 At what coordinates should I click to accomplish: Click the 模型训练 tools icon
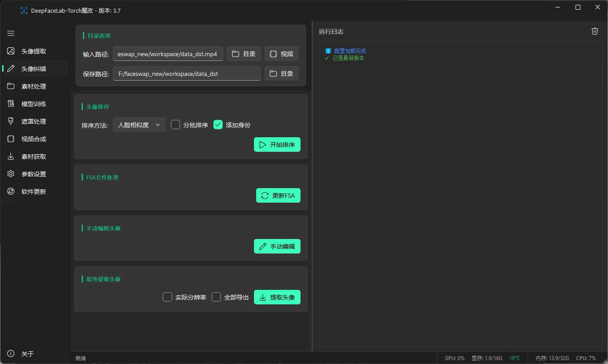[x=11, y=104]
